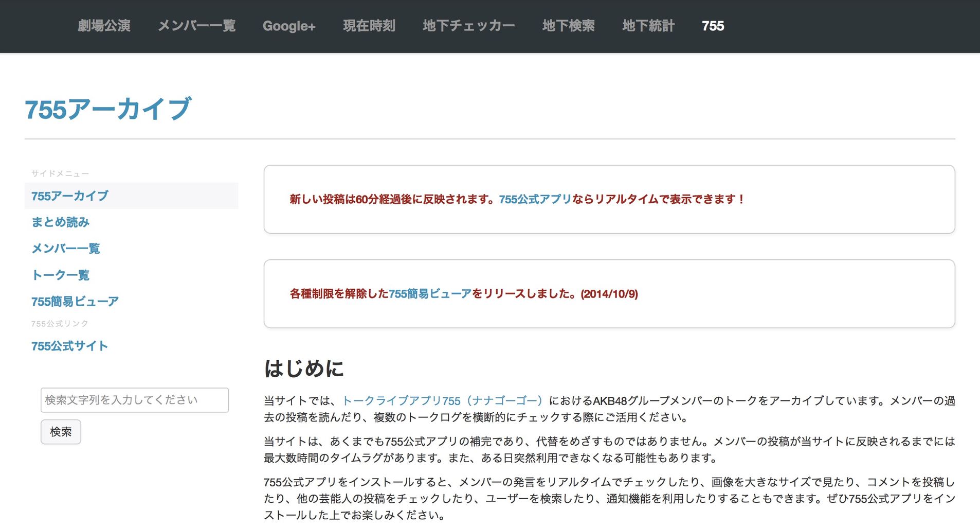Screen dimensions: 980x527
Task: Focus the 検索文字列 search input field
Action: [135, 400]
